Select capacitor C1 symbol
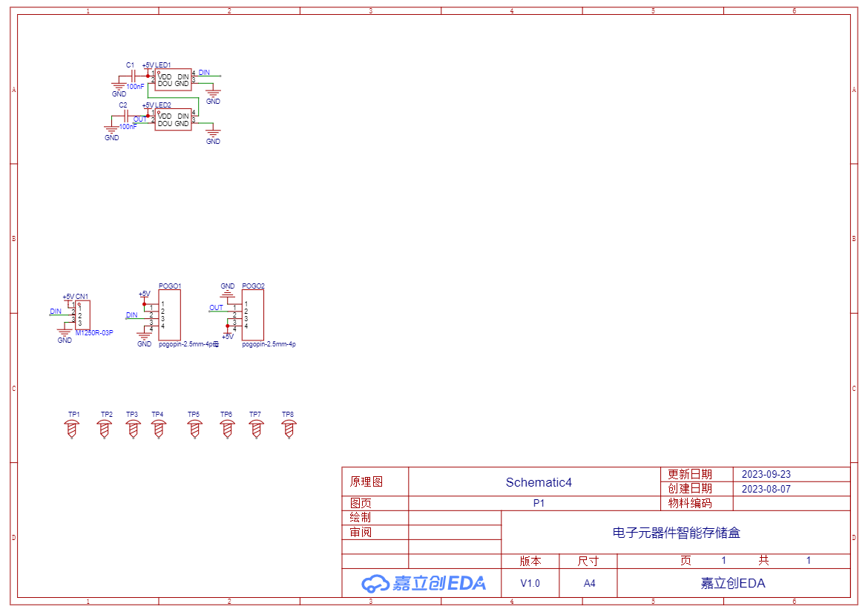The height and width of the screenshot is (612, 868). [x=132, y=76]
